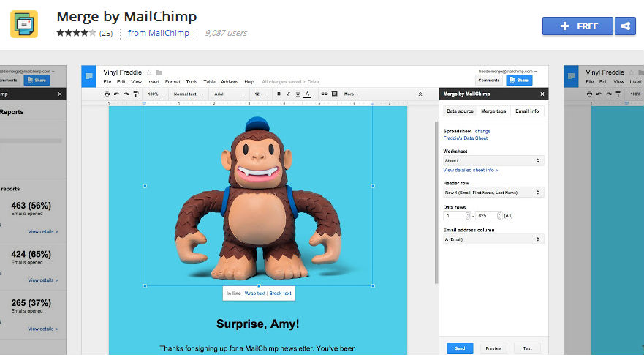The height and width of the screenshot is (355, 644).
Task: Click the share icon button beside FREE
Action: [625, 26]
